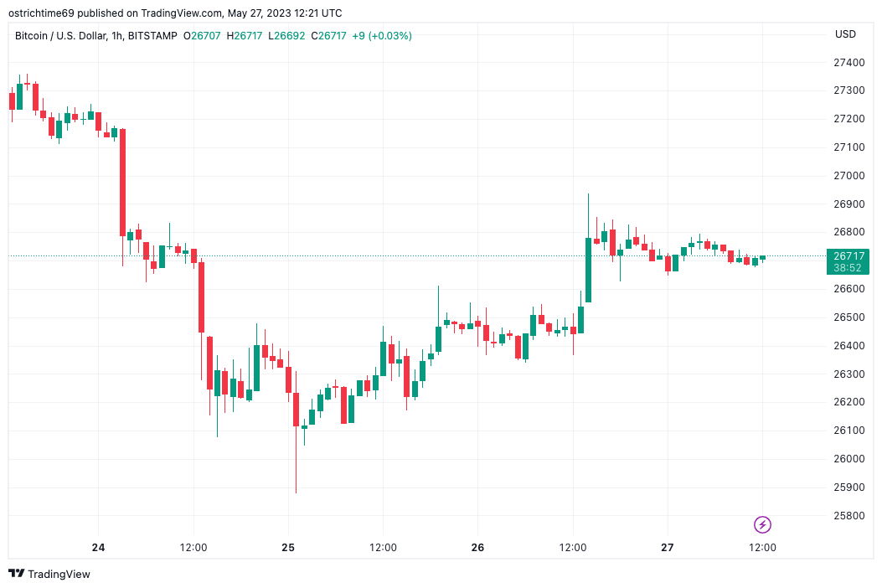Select the 24 date marker on the time axis
The height and width of the screenshot is (588, 882).
[x=99, y=548]
